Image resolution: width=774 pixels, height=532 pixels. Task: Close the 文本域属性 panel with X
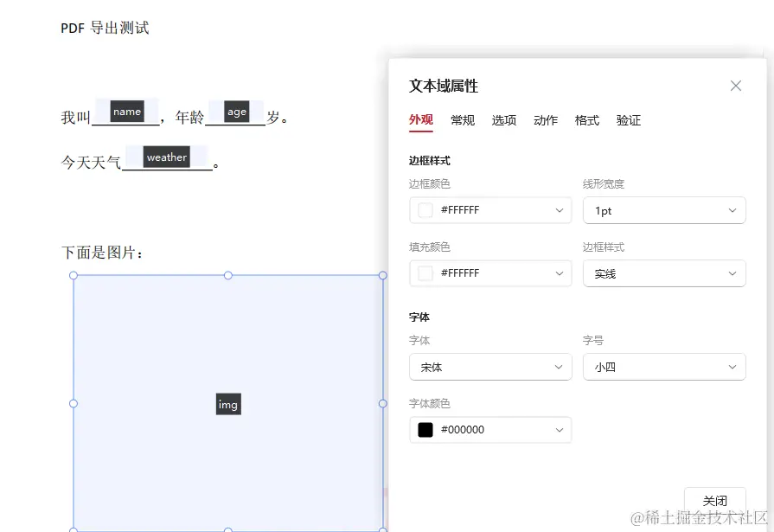point(735,86)
